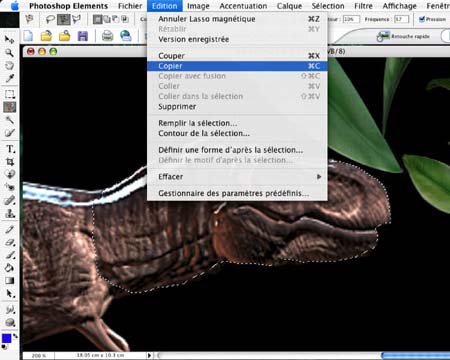Screen dimensions: 450x360
Task: Choose Version enregistrée menu entry
Action: point(237,39)
